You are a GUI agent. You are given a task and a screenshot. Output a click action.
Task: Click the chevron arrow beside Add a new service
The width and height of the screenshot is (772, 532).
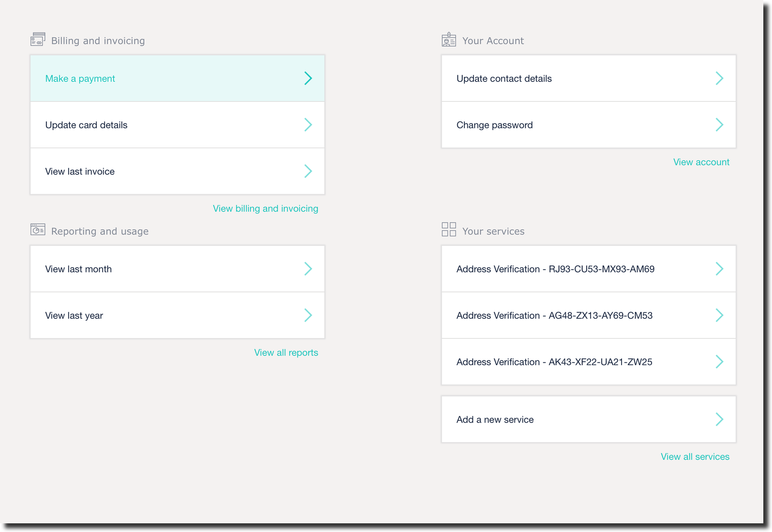719,420
